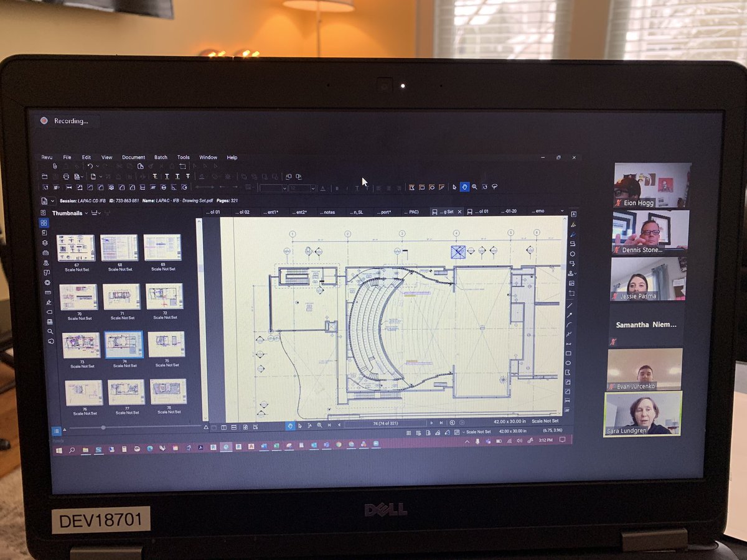This screenshot has height=560, width=747.
Task: Toggle Snap to Content in the status bar
Action: [428, 432]
